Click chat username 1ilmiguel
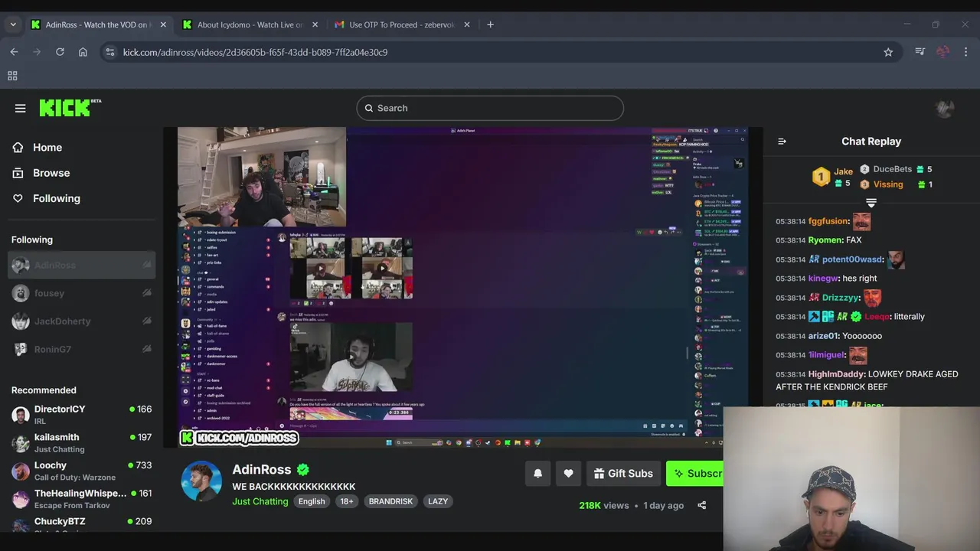 827,355
